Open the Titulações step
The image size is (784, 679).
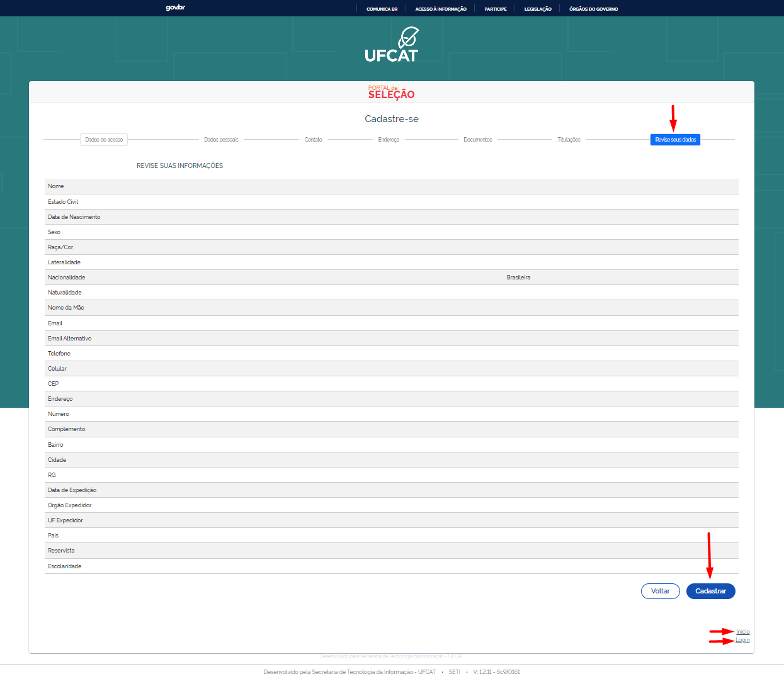click(569, 140)
